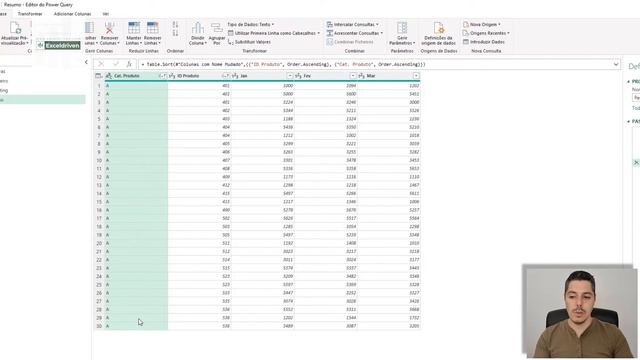Click the Manter Linhas icon
Viewport: 640px width, 360px height.
click(134, 28)
